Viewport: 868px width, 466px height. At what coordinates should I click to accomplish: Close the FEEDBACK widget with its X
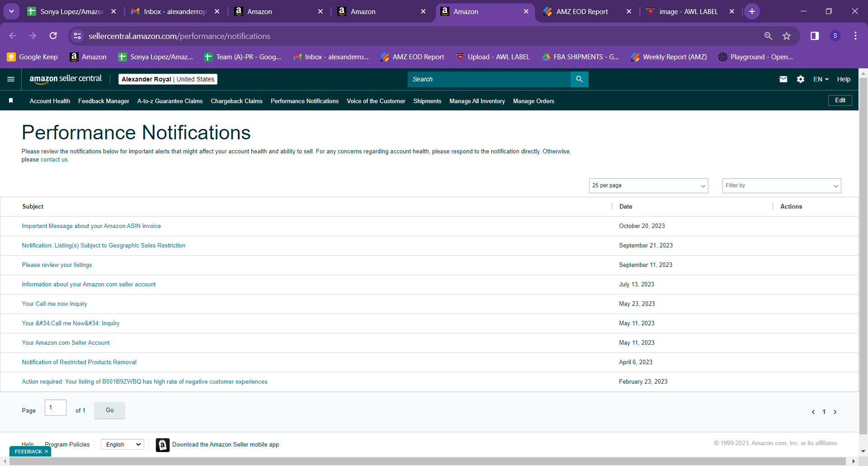tap(46, 452)
